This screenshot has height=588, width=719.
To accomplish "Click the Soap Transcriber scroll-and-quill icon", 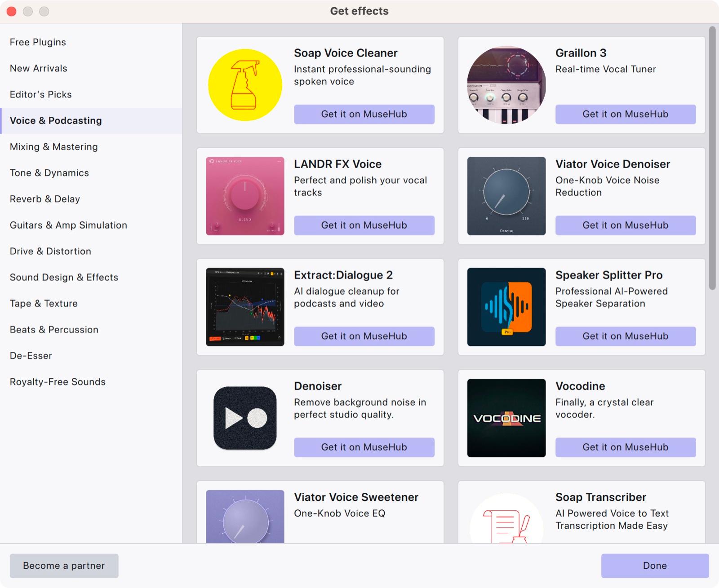I will point(506,519).
